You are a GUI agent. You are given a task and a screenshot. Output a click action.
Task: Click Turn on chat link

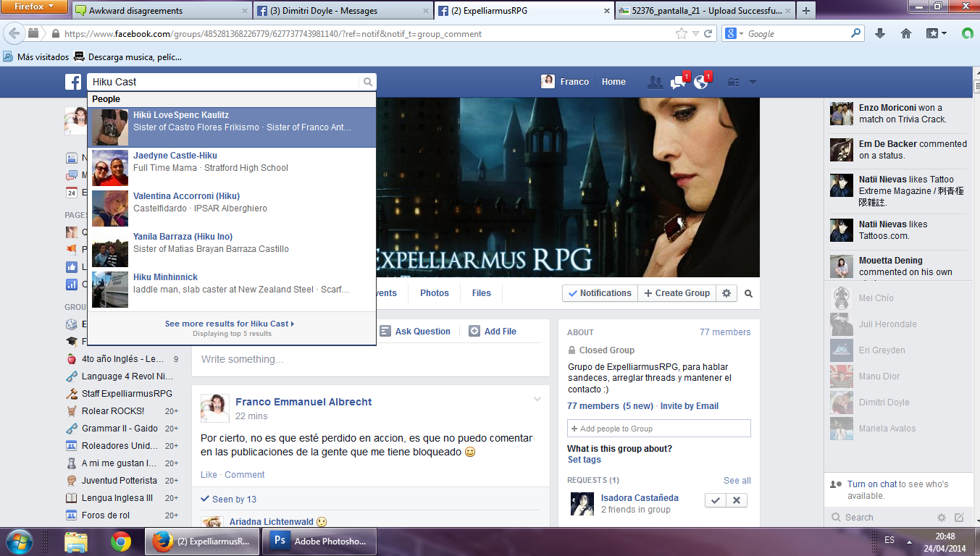[872, 484]
